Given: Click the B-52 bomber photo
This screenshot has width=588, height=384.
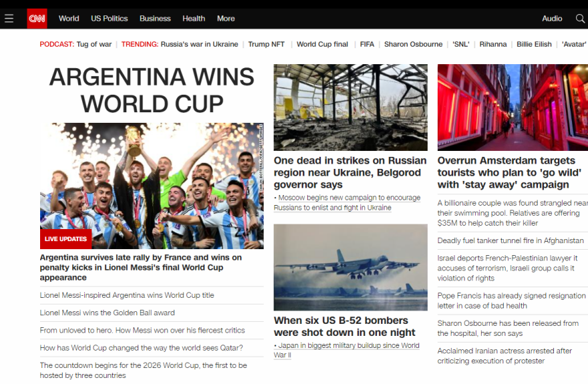Looking at the screenshot, I should pyautogui.click(x=350, y=268).
